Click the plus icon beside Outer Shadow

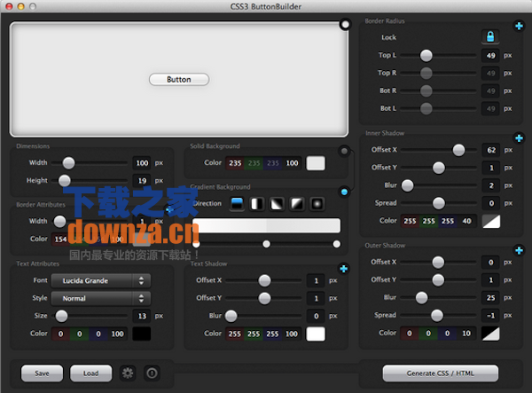519,250
